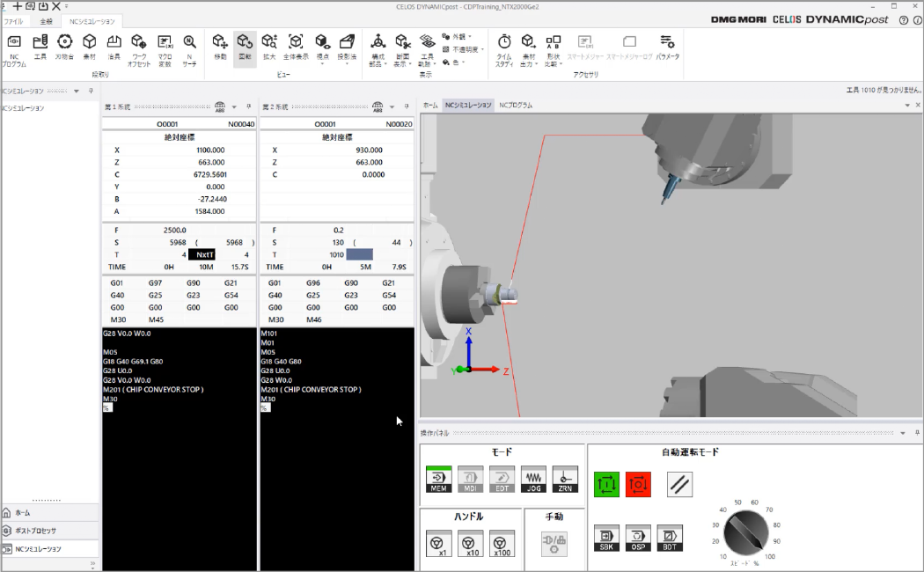Pin the 操作パネル panel
Screen dimensions: 924x572
pyautogui.click(x=917, y=433)
